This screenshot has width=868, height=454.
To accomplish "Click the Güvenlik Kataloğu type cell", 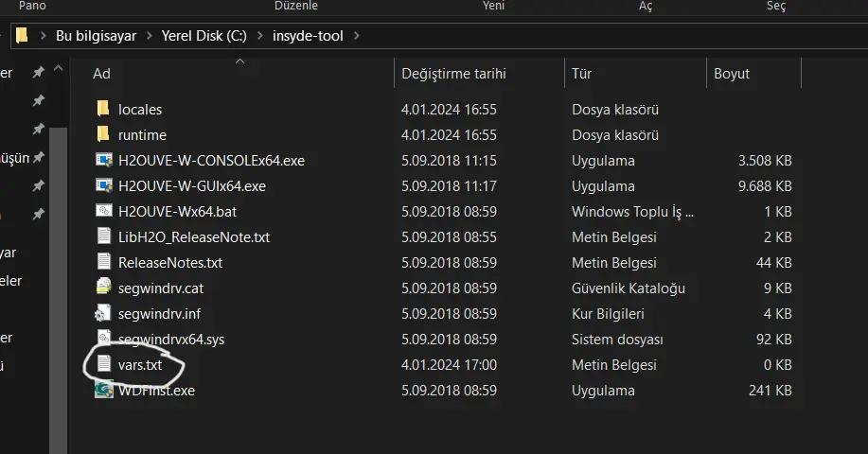I will [x=629, y=288].
